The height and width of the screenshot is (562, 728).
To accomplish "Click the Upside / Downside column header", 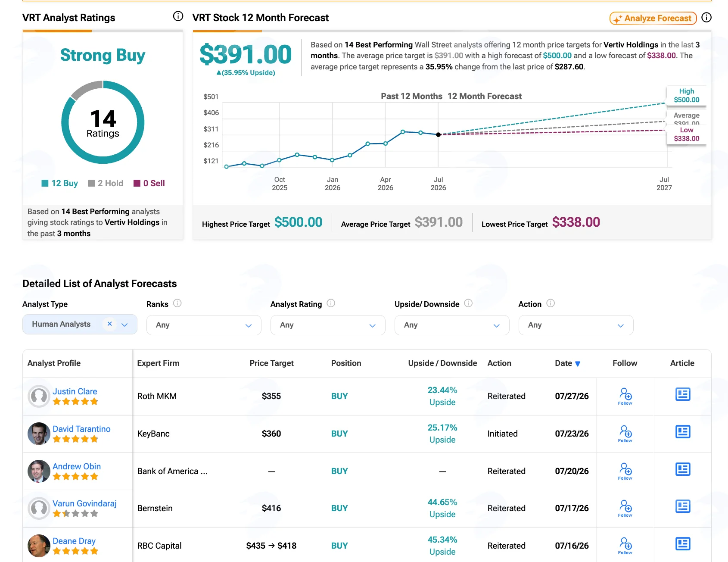I will (x=442, y=363).
